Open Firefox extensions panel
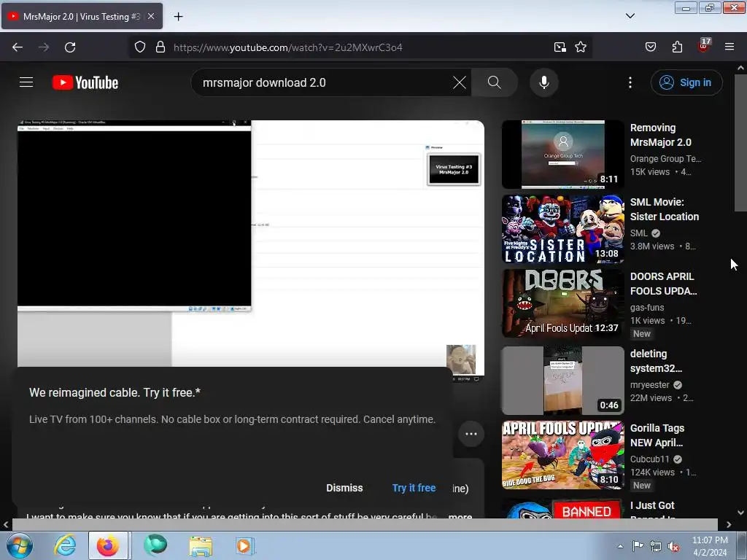 [677, 47]
